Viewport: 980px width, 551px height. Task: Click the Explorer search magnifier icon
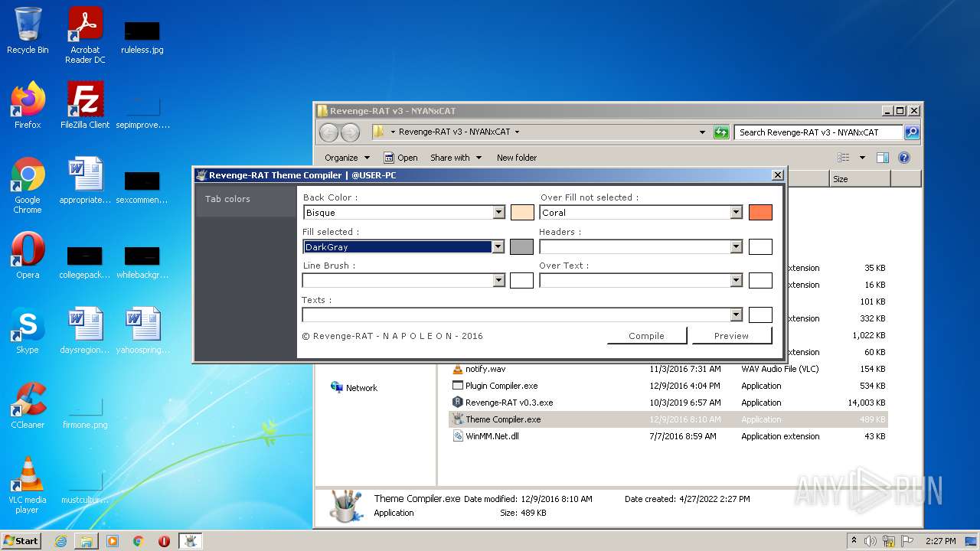click(x=912, y=132)
